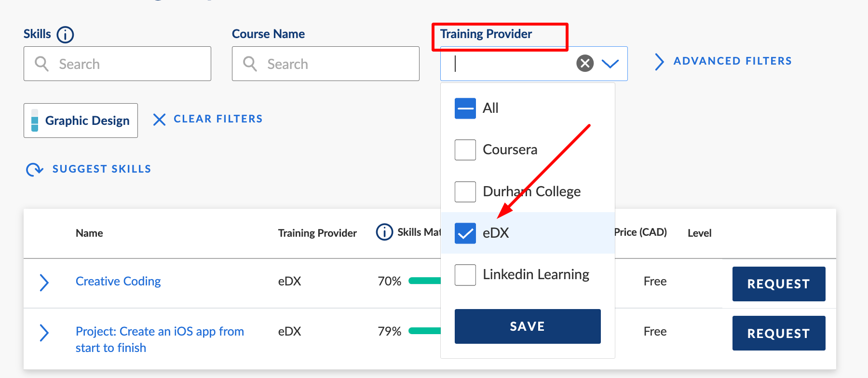This screenshot has height=378, width=868.
Task: Uncheck the eDX provider checkbox
Action: (x=465, y=233)
